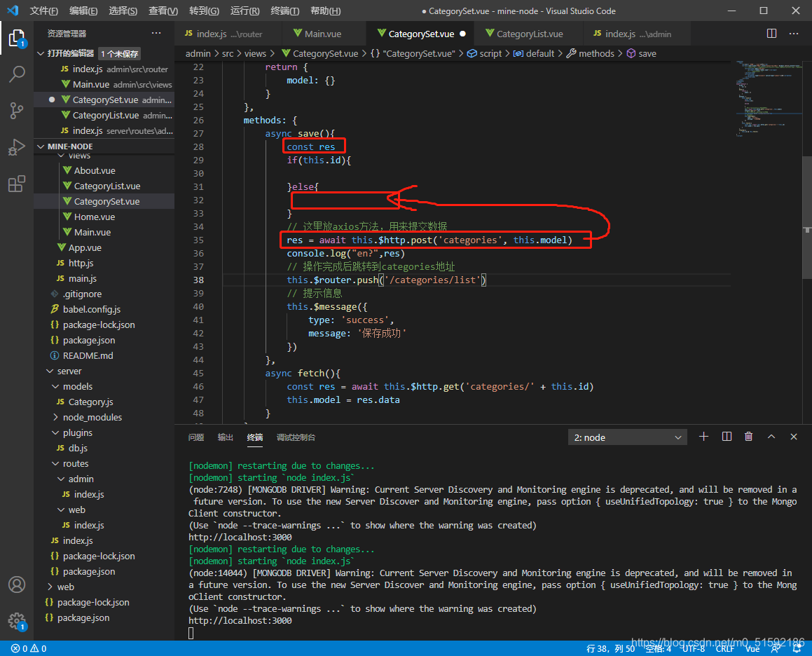Kill the terminal with trash icon
Screen dimensions: 812x656
748,437
